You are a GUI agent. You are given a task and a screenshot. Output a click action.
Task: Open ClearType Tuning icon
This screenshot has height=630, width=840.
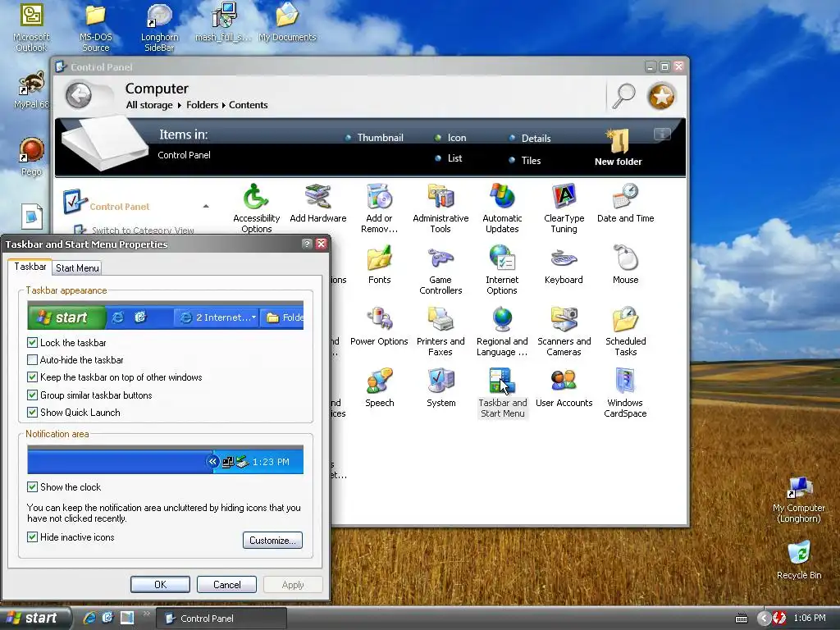pos(564,208)
